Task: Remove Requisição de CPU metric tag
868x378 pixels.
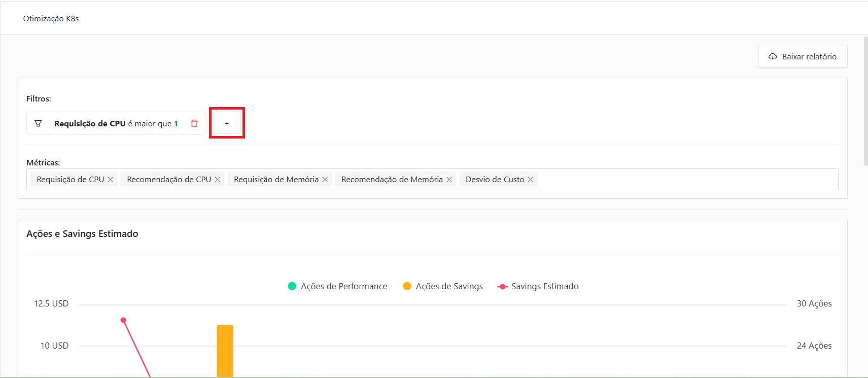Action: [111, 180]
